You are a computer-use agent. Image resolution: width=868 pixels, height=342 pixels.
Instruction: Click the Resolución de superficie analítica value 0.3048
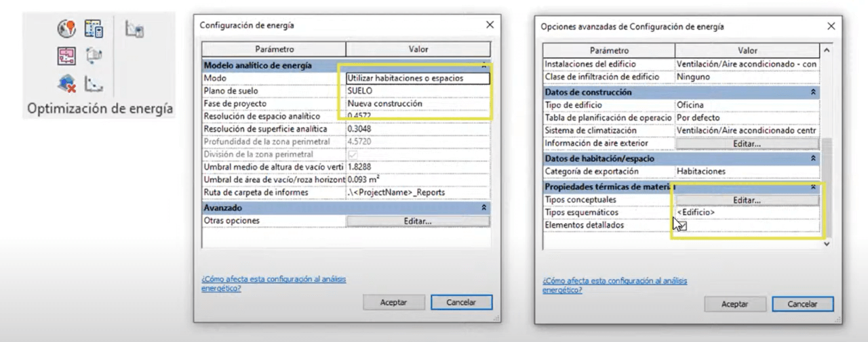[x=417, y=129]
